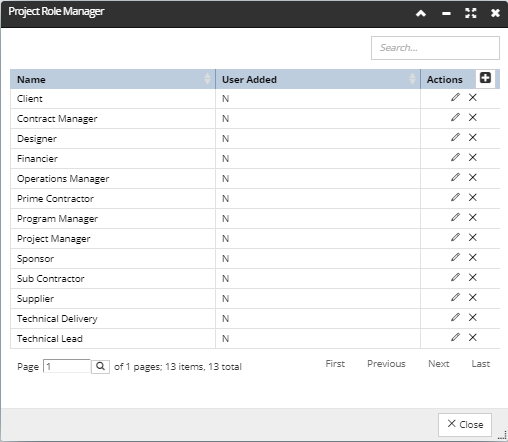Delete the Contract Manager role
Viewport: 508px width, 442px height.
coord(473,117)
